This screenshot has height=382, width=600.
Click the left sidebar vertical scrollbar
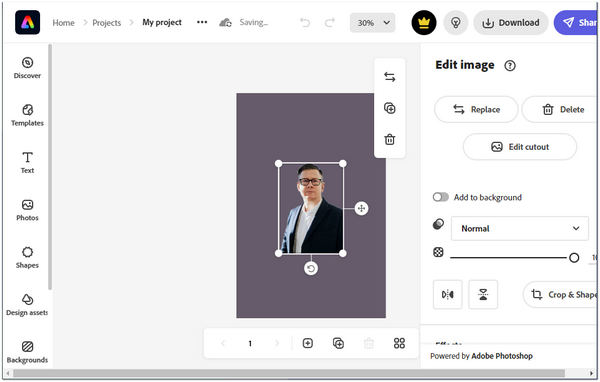tap(50, 167)
